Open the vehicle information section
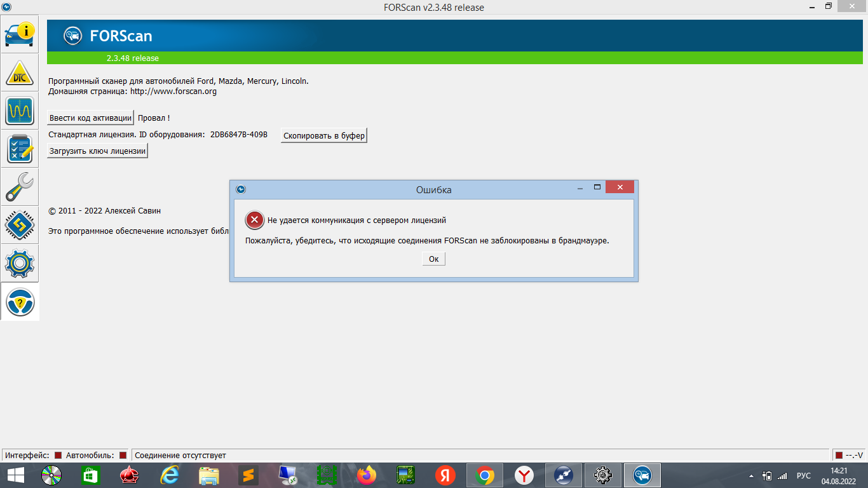Screen dimensions: 868x488 pyautogui.click(x=20, y=35)
